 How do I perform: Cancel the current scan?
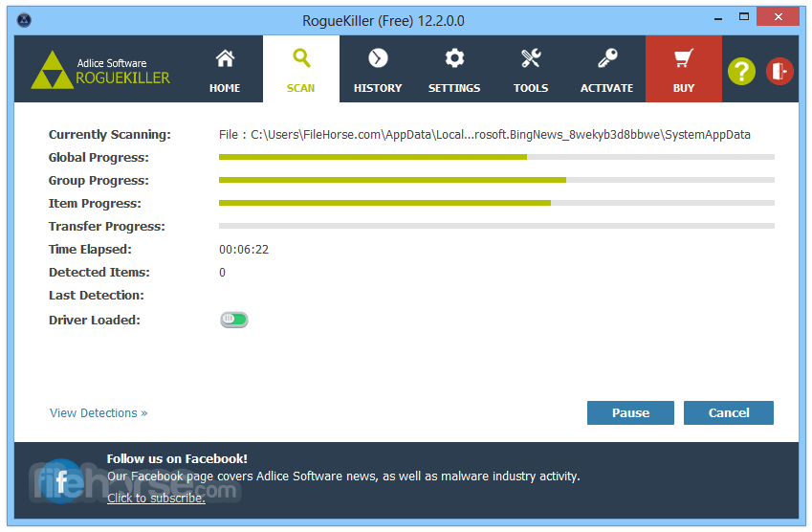[x=729, y=412]
